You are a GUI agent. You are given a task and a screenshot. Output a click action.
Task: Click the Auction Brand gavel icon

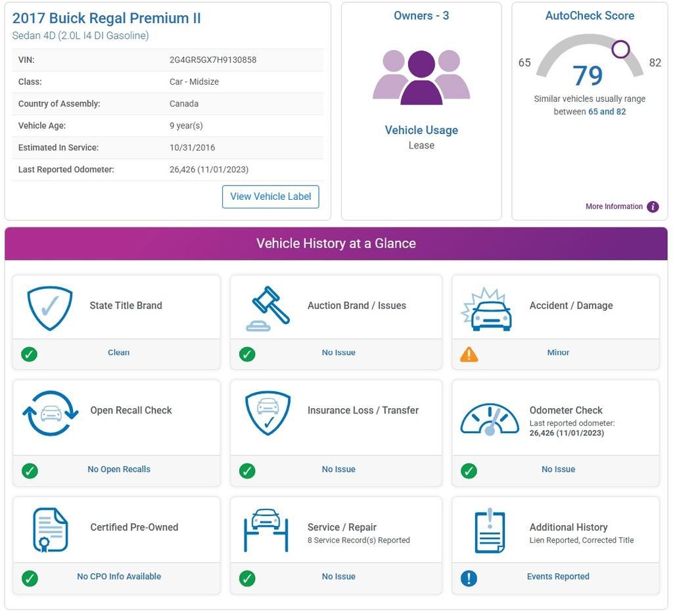268,308
